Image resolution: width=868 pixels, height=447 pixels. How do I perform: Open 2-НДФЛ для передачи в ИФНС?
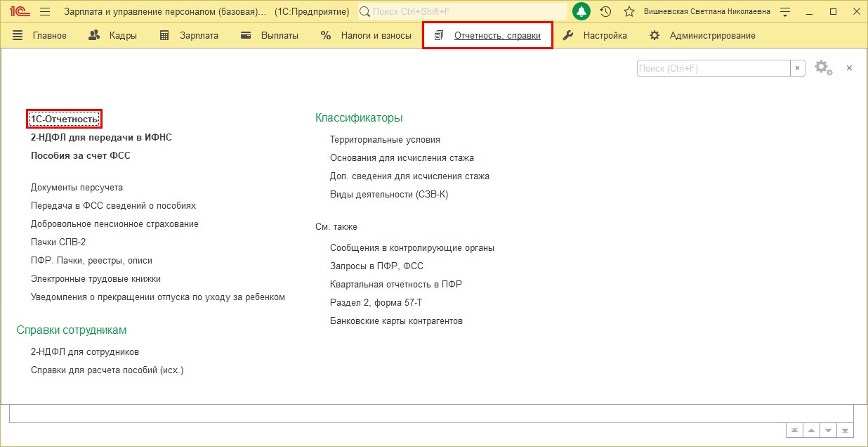[101, 137]
